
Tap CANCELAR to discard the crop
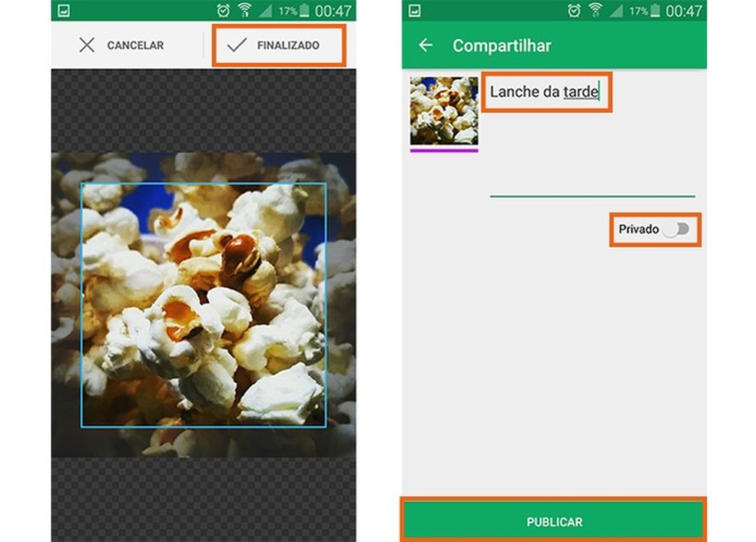[x=121, y=45]
